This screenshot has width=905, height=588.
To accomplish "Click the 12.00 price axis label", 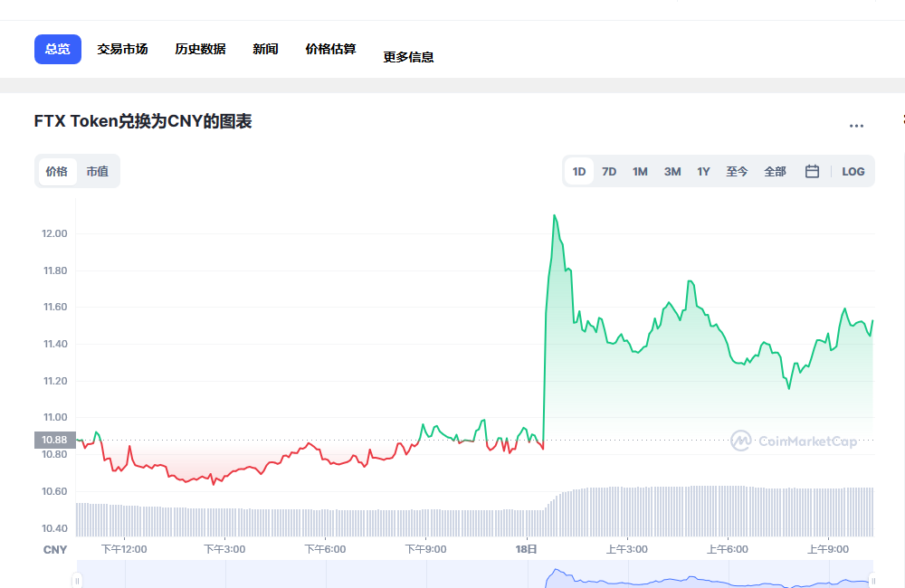I will [54, 233].
